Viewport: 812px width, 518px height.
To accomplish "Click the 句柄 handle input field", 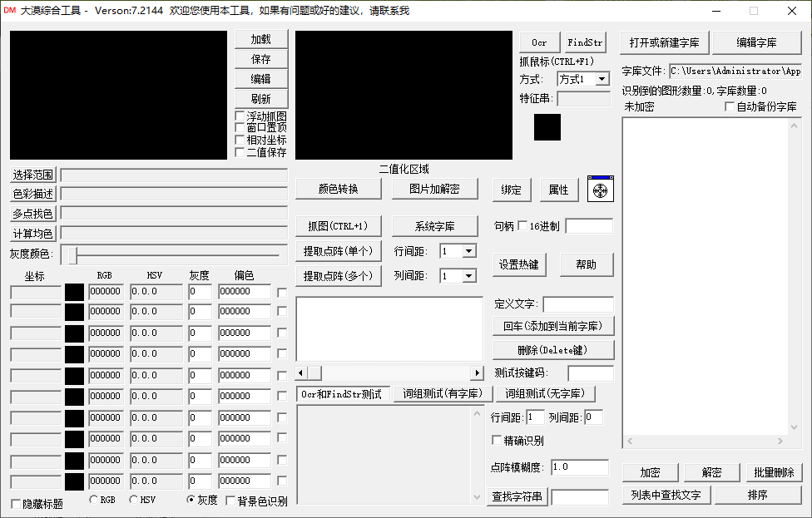I will click(589, 226).
